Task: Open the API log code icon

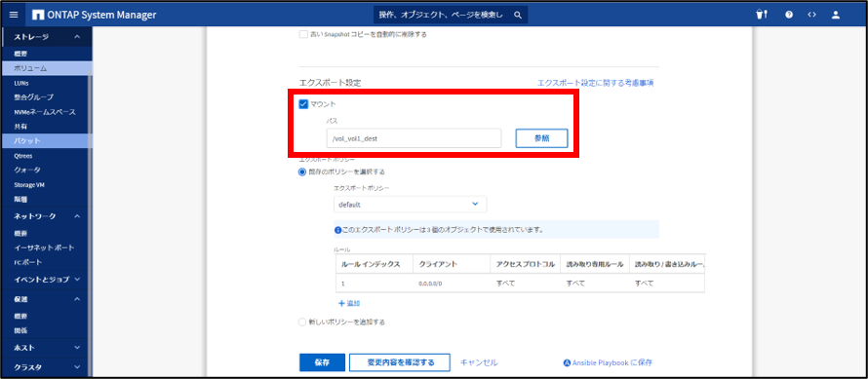Action: [811, 15]
